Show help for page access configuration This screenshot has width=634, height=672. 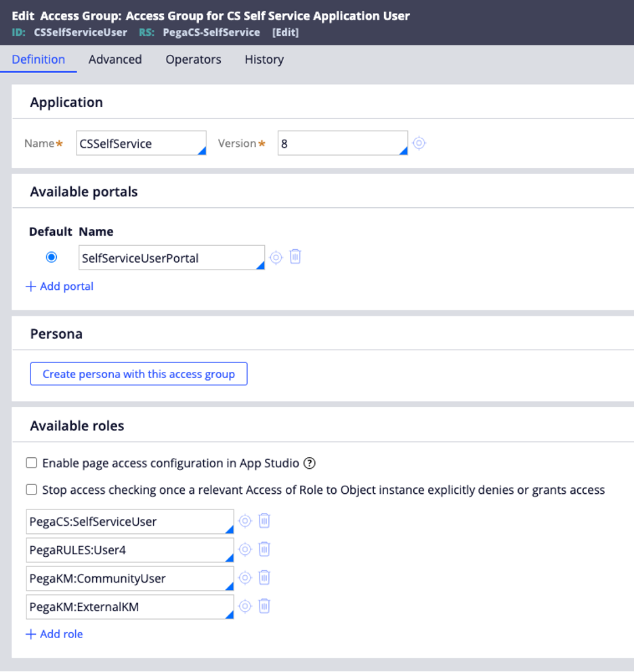point(310,463)
